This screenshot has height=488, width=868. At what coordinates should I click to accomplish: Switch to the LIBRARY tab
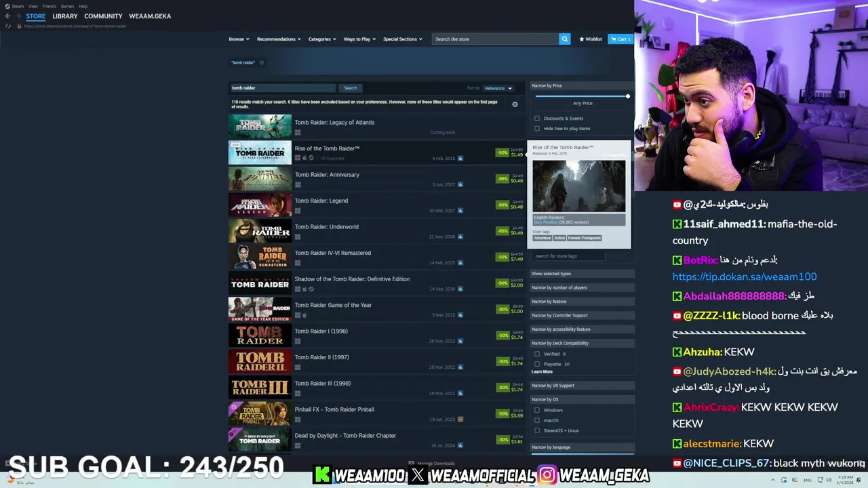[x=65, y=16]
